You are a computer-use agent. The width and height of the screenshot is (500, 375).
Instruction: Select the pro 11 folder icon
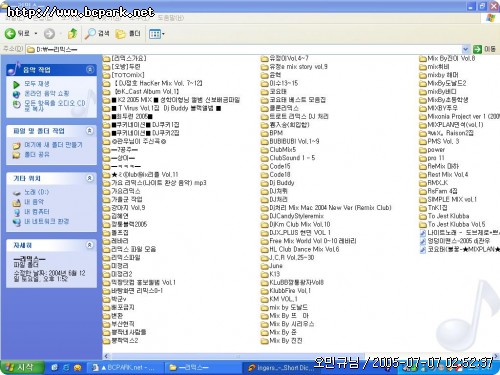[423, 158]
